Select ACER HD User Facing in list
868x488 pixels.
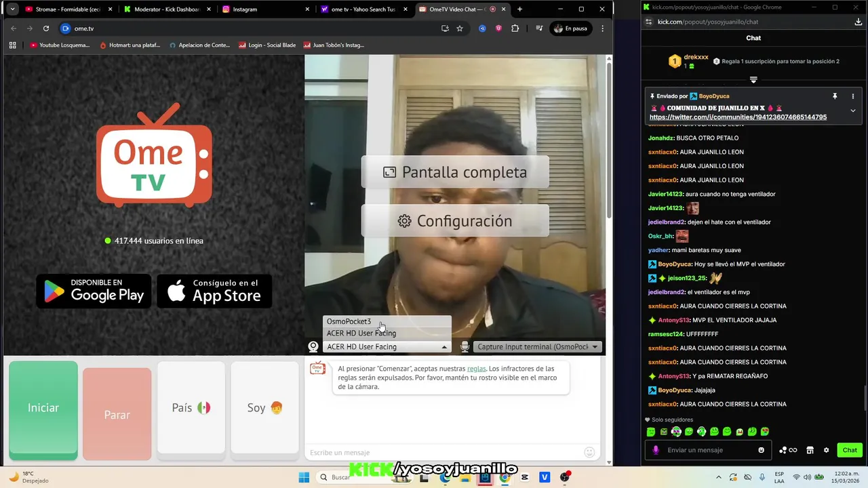click(387, 333)
